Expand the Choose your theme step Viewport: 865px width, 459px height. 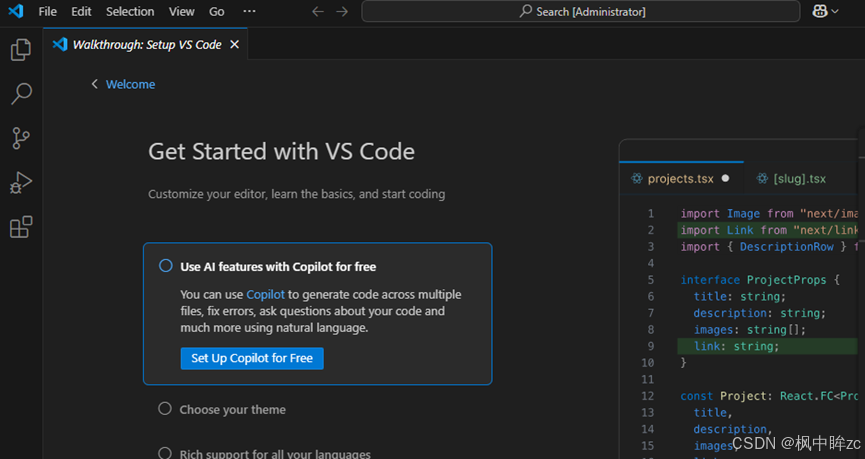coord(233,410)
